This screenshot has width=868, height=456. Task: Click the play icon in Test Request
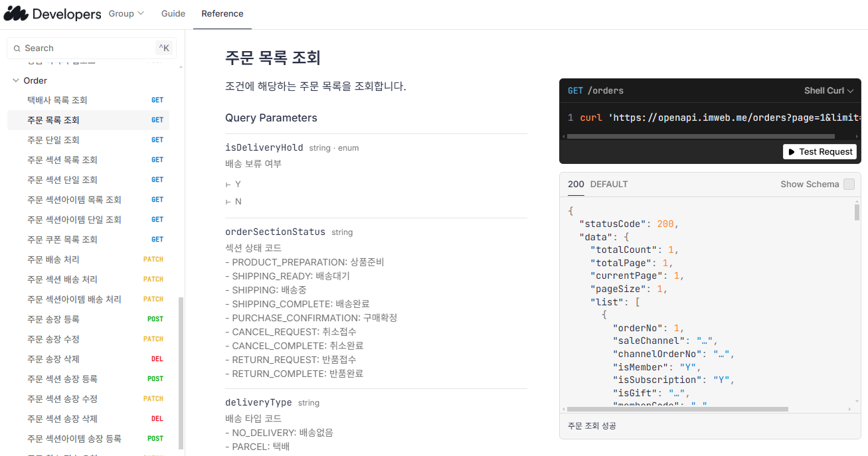pos(792,152)
